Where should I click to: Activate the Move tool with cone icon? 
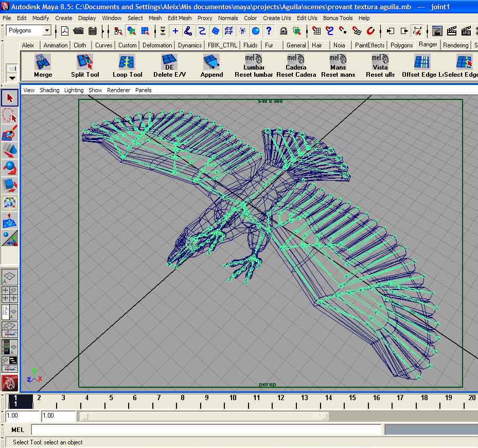[10, 151]
